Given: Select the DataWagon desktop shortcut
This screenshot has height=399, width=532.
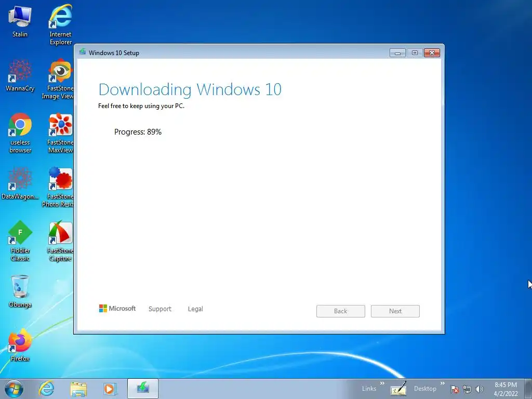Looking at the screenshot, I should pyautogui.click(x=20, y=183).
